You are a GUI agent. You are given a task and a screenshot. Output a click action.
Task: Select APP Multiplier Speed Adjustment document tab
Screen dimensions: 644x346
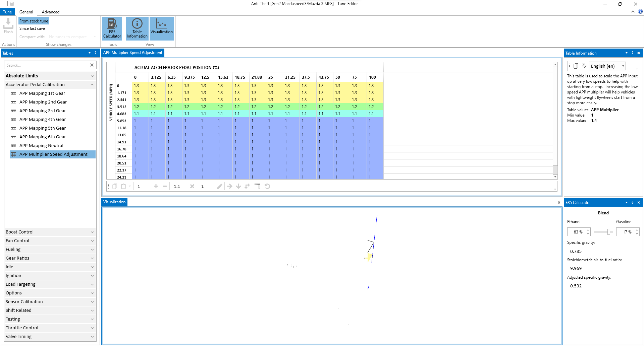(x=133, y=53)
